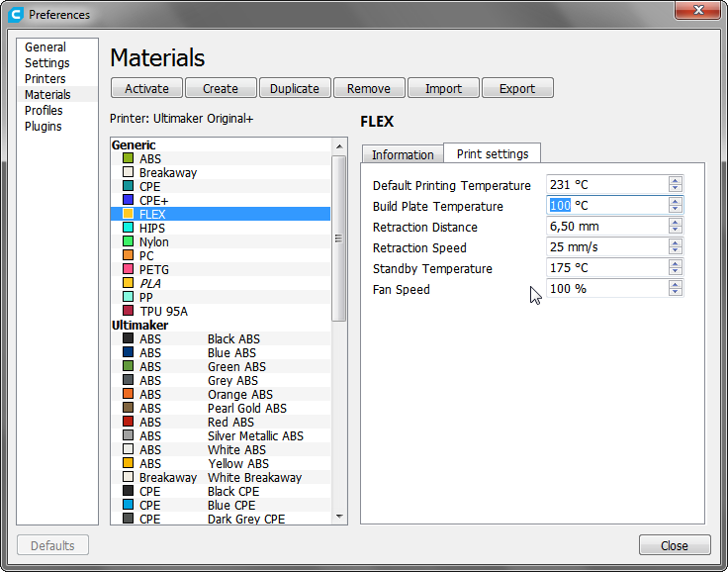Screen dimensions: 728x572
Task: Click the Generic Breakaway color swatch
Action: click(x=128, y=172)
